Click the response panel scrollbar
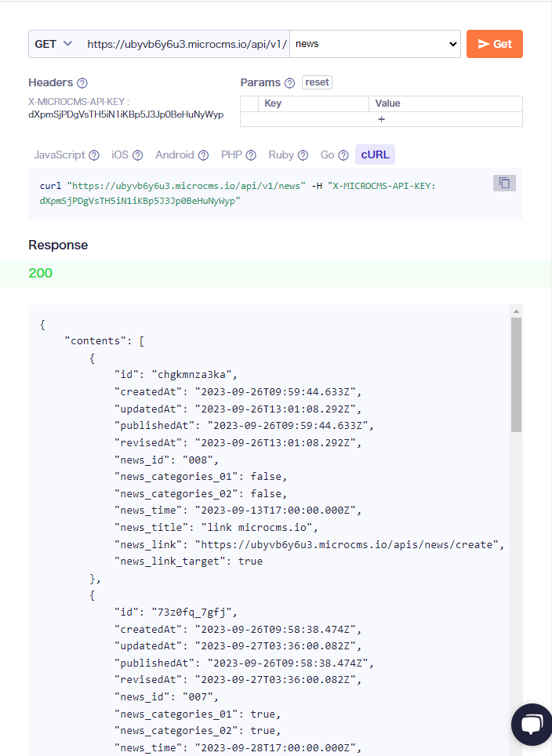 tap(516, 375)
